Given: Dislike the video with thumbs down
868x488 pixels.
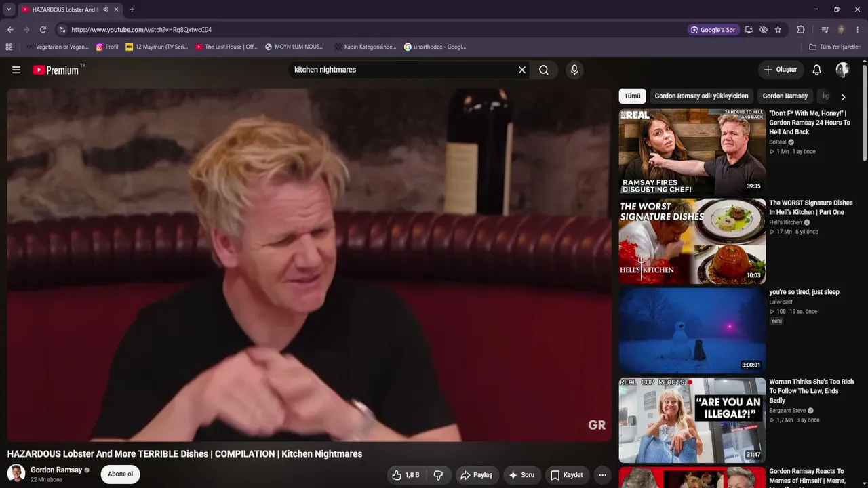Looking at the screenshot, I should tap(438, 475).
